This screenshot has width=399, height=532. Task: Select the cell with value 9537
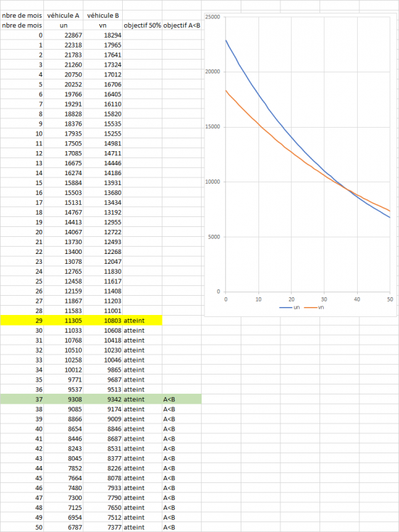point(63,389)
